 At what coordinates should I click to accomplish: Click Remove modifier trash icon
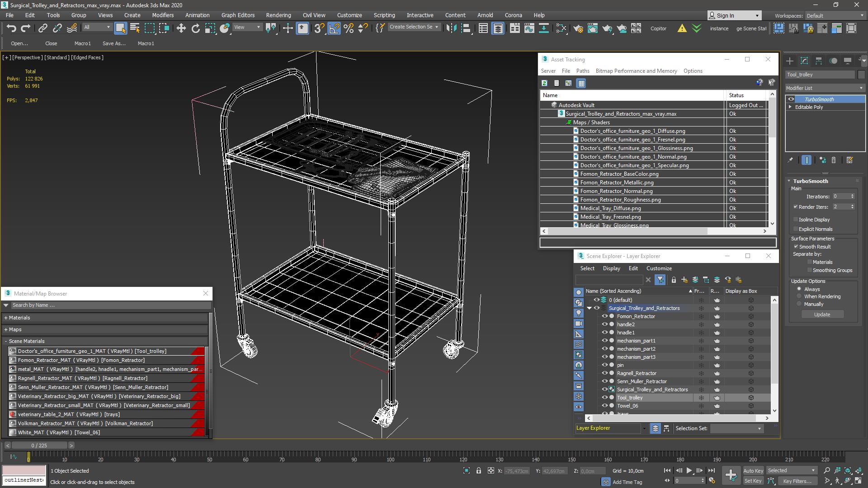[x=834, y=160]
